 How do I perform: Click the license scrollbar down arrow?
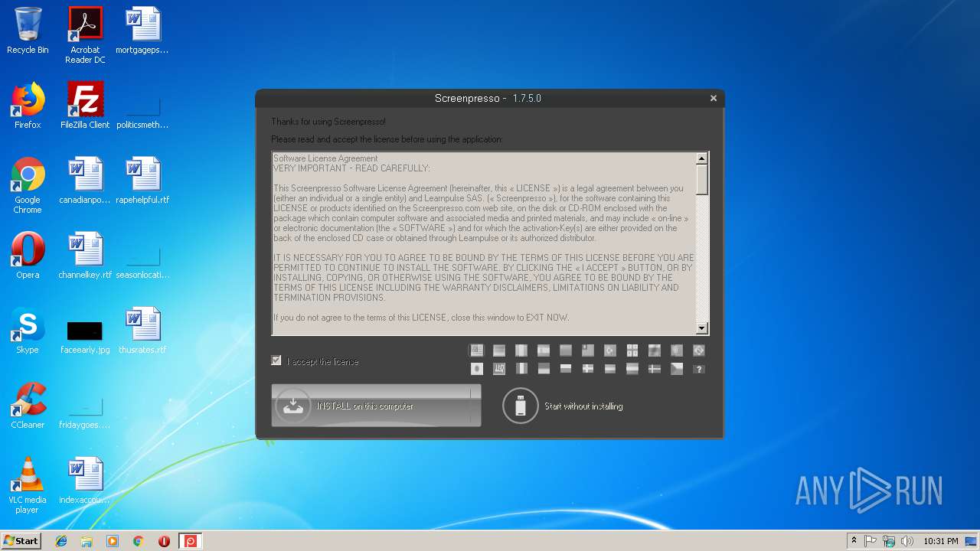(701, 328)
